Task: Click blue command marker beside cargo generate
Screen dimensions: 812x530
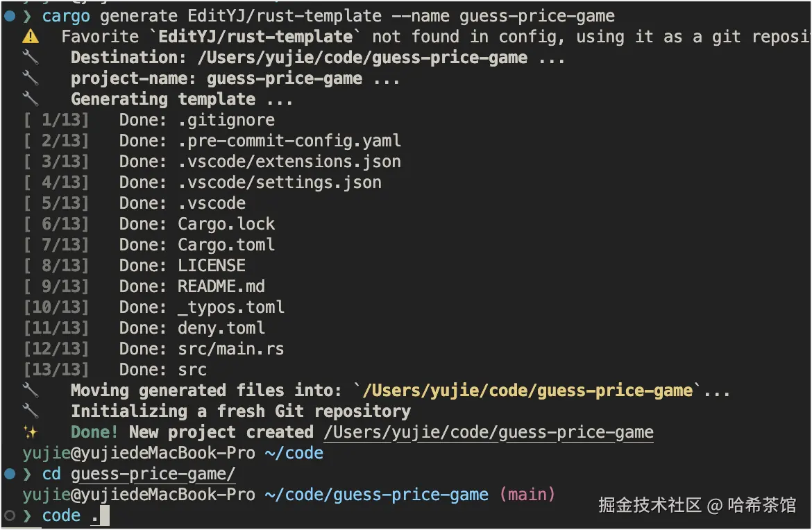Action: pyautogui.click(x=8, y=16)
